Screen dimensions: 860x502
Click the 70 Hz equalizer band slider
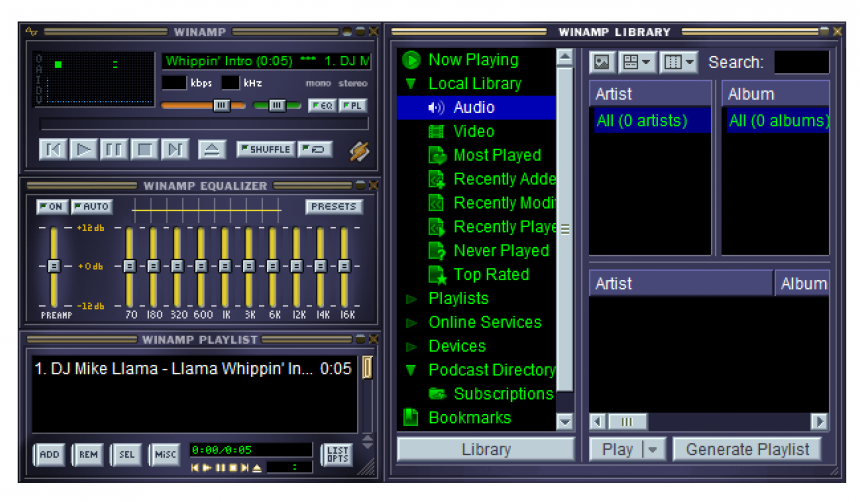click(x=129, y=266)
